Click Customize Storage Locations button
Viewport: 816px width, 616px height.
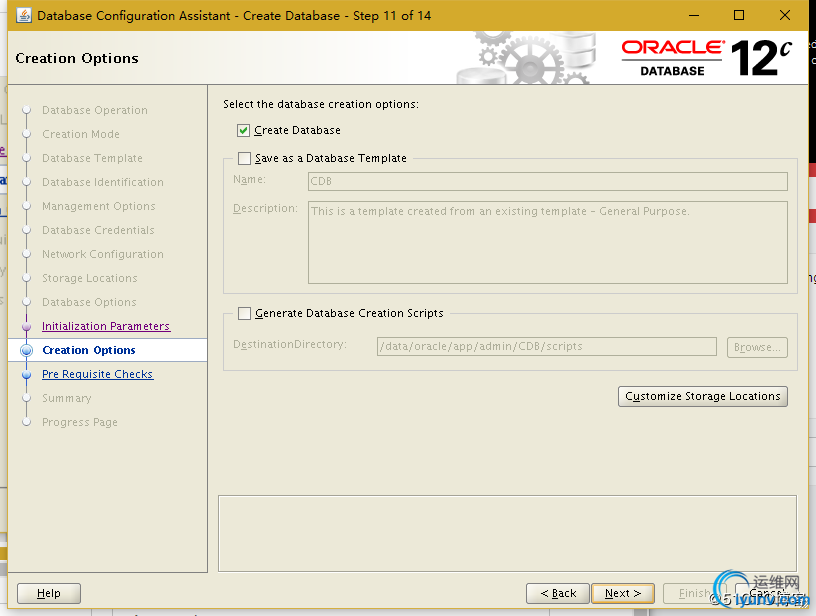702,397
